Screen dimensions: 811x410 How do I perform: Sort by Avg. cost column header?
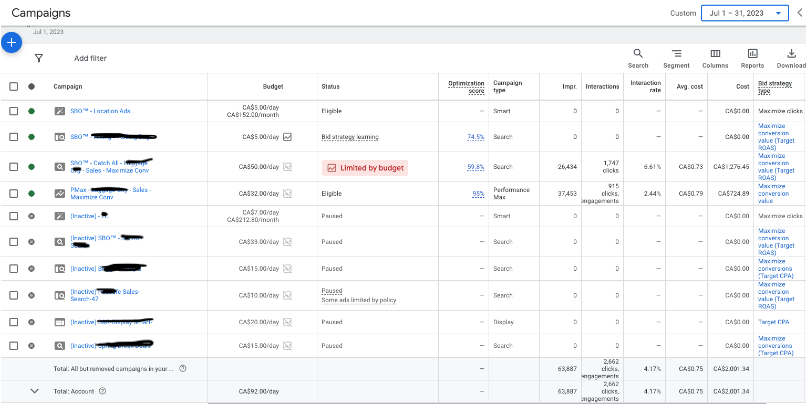click(690, 86)
